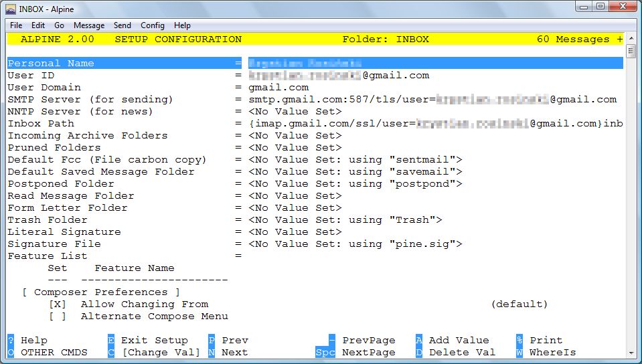Click the "postpond" default value
Screen dimensions: 642x364
click(422, 183)
